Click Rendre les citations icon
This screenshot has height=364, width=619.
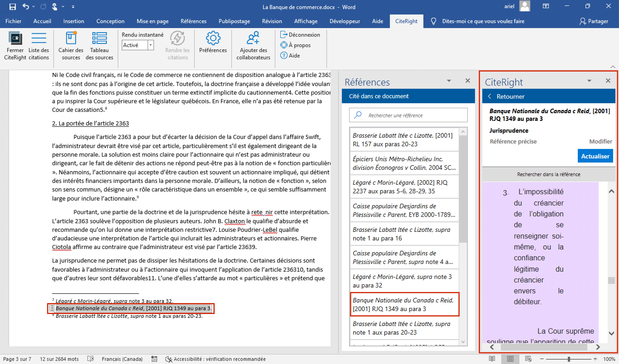pyautogui.click(x=177, y=46)
